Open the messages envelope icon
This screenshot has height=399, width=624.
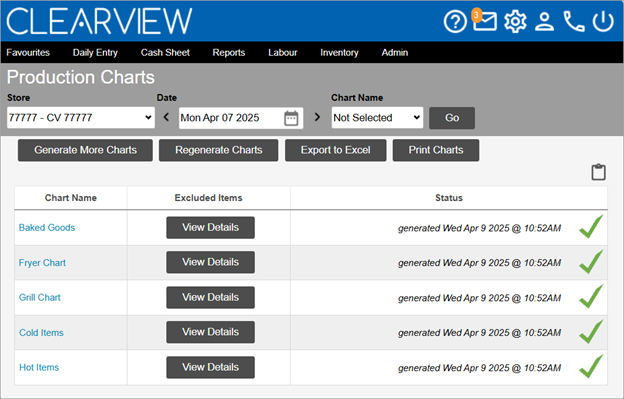pos(484,21)
